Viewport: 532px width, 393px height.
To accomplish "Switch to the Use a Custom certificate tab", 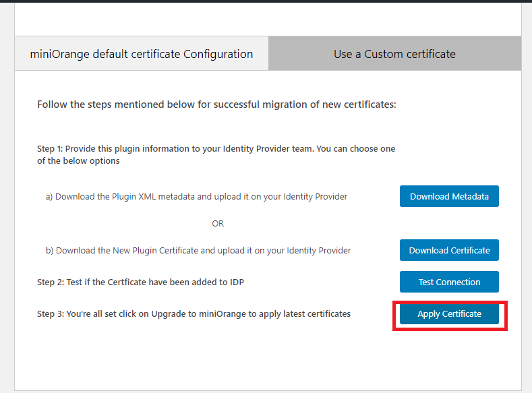I will pyautogui.click(x=394, y=54).
